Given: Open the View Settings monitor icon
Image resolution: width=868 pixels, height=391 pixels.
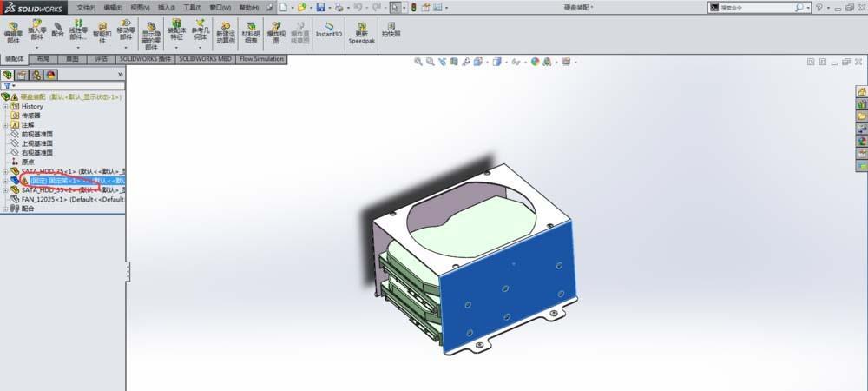Looking at the screenshot, I should [x=566, y=62].
